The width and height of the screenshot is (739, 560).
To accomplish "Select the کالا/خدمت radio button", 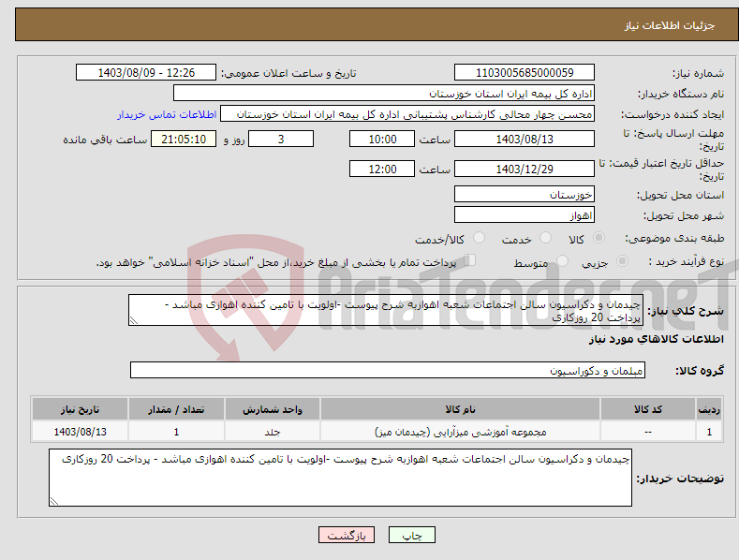I will [479, 238].
